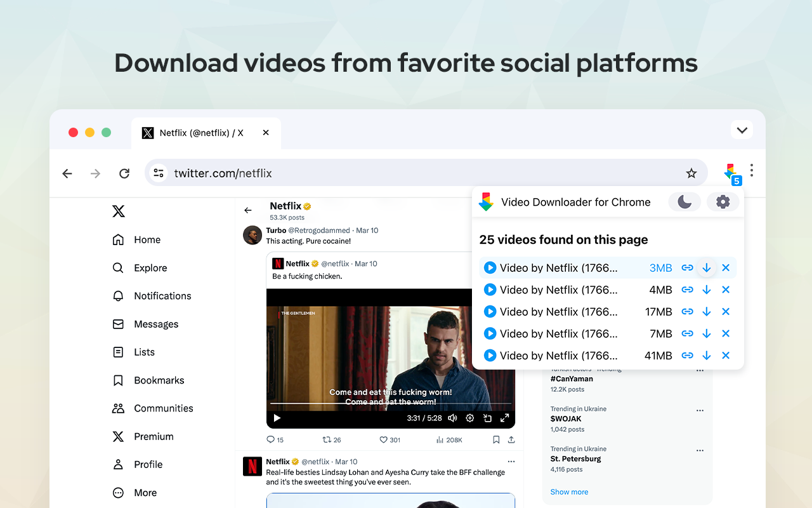
Task: Expand the tab search chevron
Action: point(742,130)
